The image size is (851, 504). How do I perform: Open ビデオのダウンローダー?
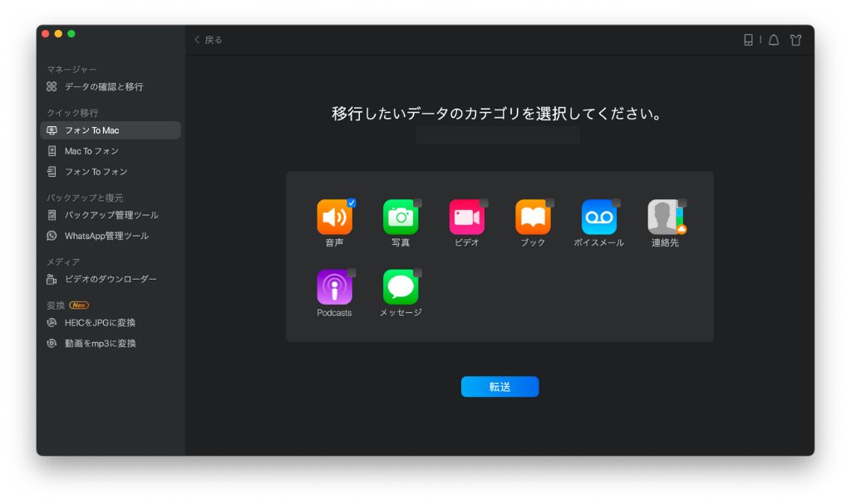point(111,279)
